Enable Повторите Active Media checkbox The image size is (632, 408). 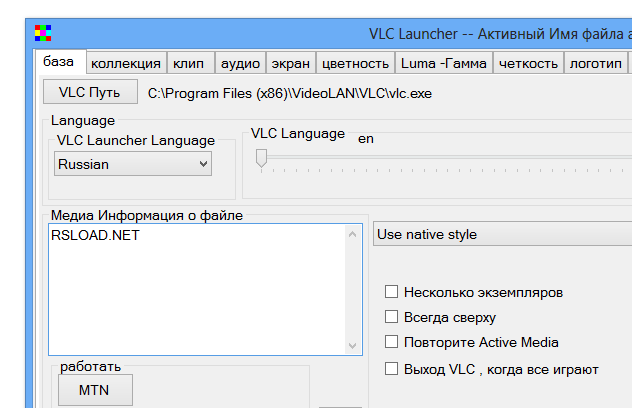click(x=391, y=342)
